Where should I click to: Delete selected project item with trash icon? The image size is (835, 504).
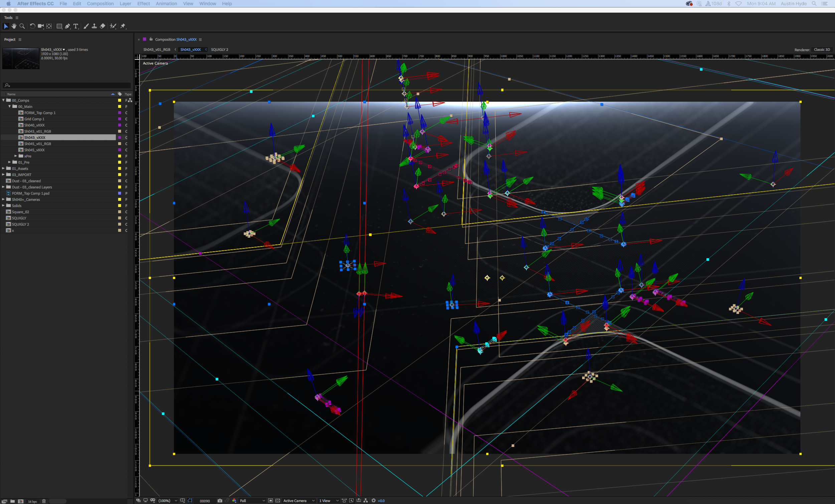tap(44, 501)
